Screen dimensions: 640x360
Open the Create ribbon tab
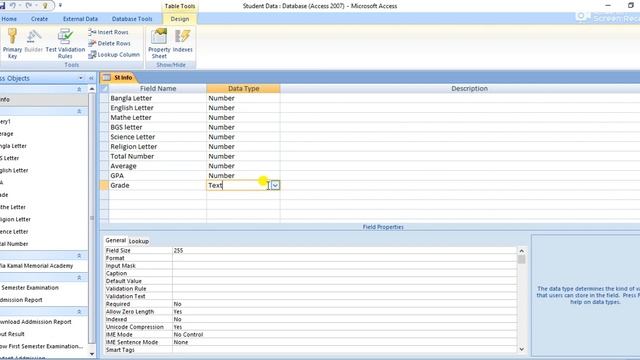39,19
